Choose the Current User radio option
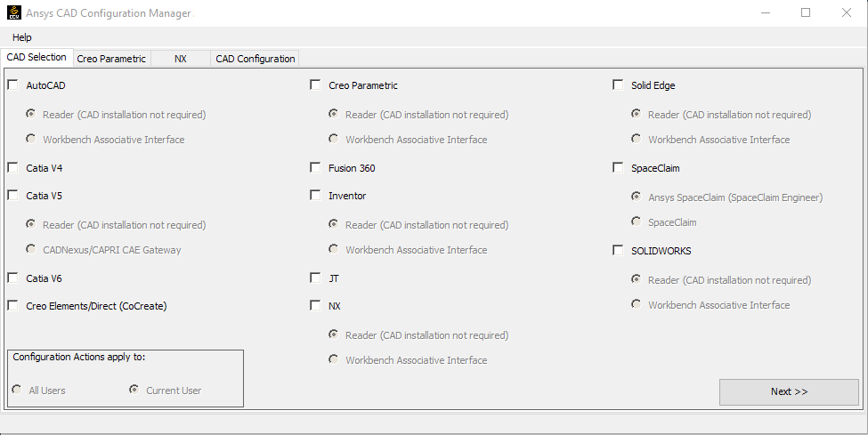868x435 pixels. coord(134,390)
